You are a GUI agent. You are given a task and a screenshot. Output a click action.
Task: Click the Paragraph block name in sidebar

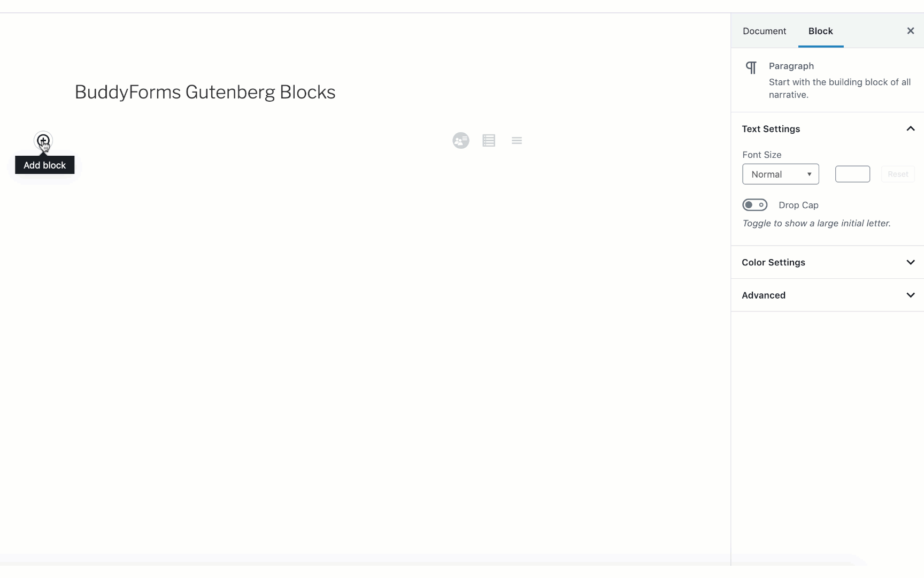click(791, 66)
